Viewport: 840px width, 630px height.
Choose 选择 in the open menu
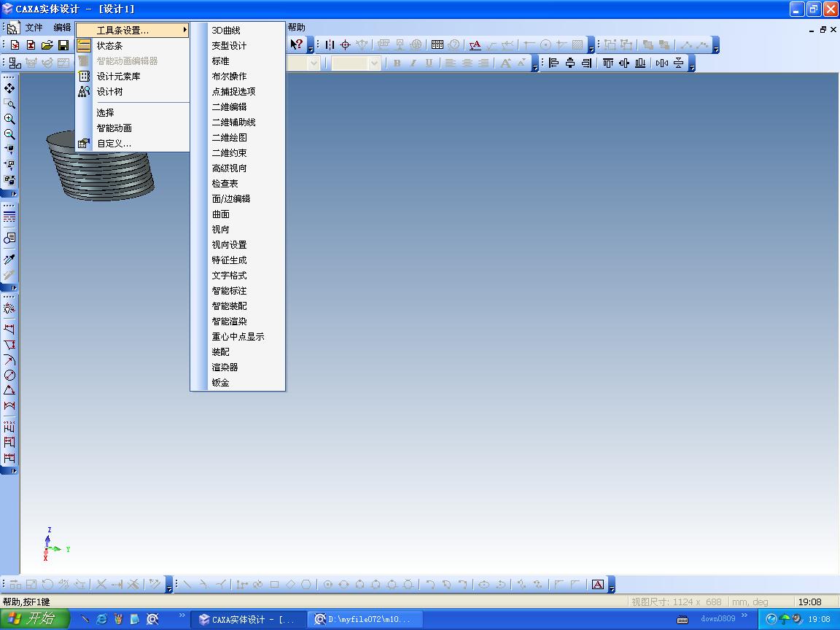pyautogui.click(x=133, y=112)
